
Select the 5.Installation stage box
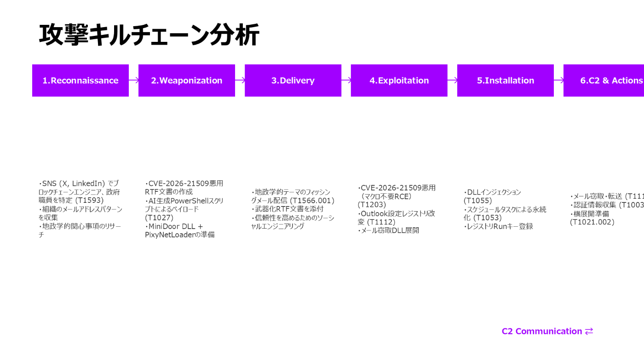(505, 80)
